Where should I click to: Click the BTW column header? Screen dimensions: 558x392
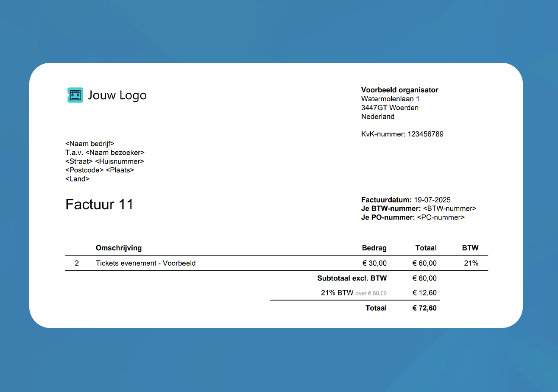(x=470, y=248)
